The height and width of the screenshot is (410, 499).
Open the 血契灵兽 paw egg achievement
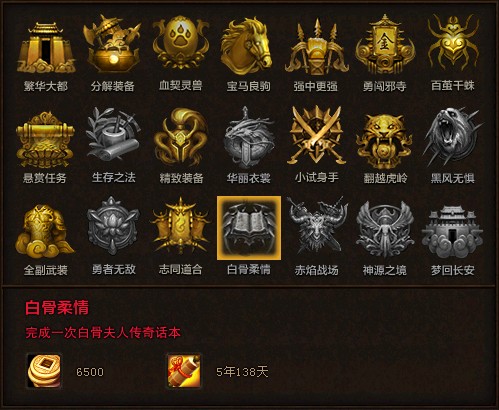pos(181,43)
